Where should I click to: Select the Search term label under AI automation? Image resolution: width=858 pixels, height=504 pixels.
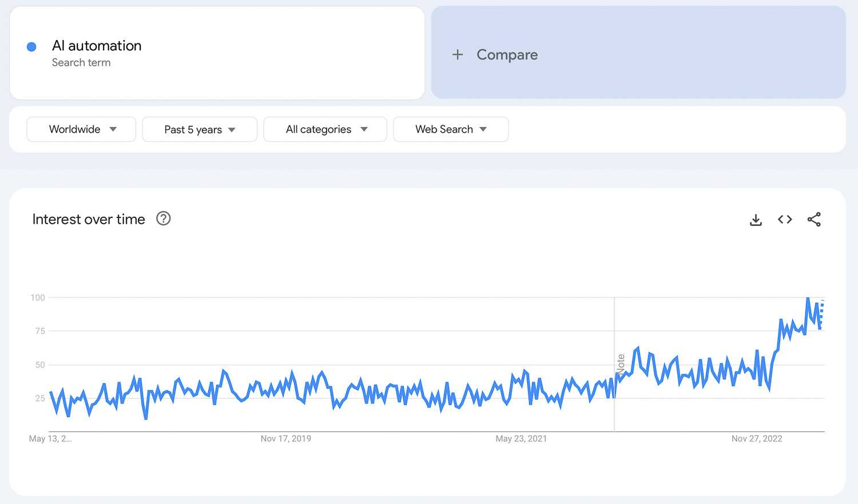tap(81, 62)
